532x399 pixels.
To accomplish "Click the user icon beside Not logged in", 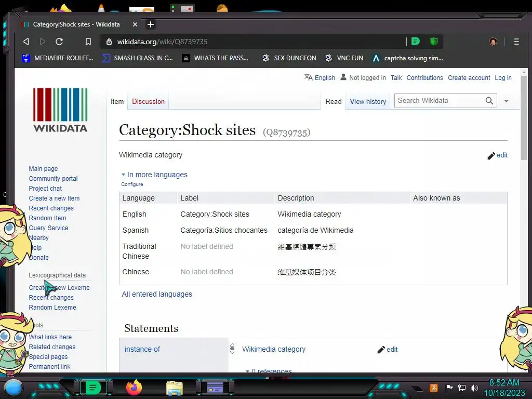I will click(x=343, y=77).
